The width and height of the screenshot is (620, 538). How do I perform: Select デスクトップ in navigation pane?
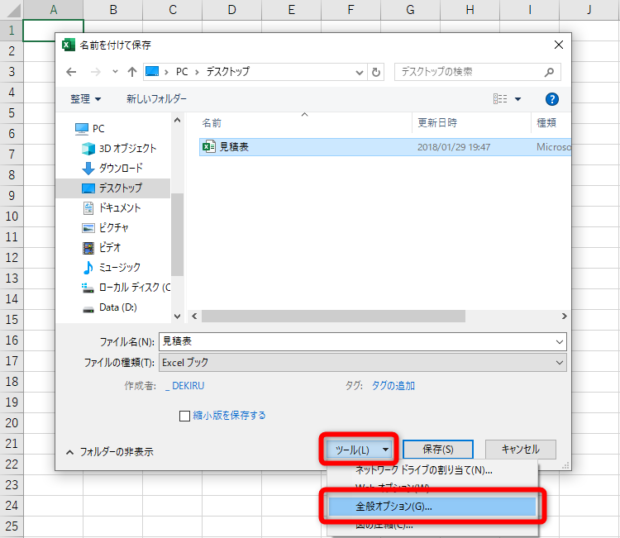(113, 188)
